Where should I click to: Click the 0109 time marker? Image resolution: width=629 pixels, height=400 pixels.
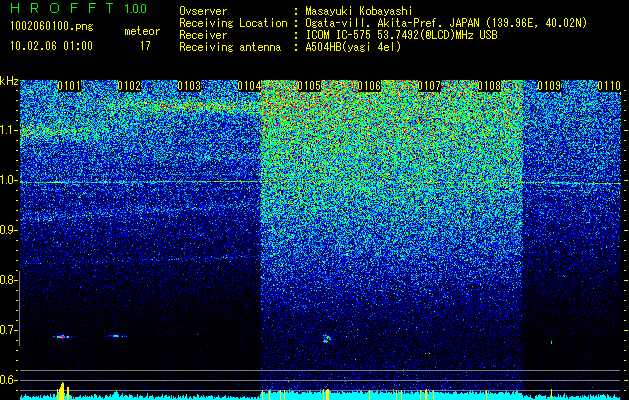pyautogui.click(x=549, y=86)
